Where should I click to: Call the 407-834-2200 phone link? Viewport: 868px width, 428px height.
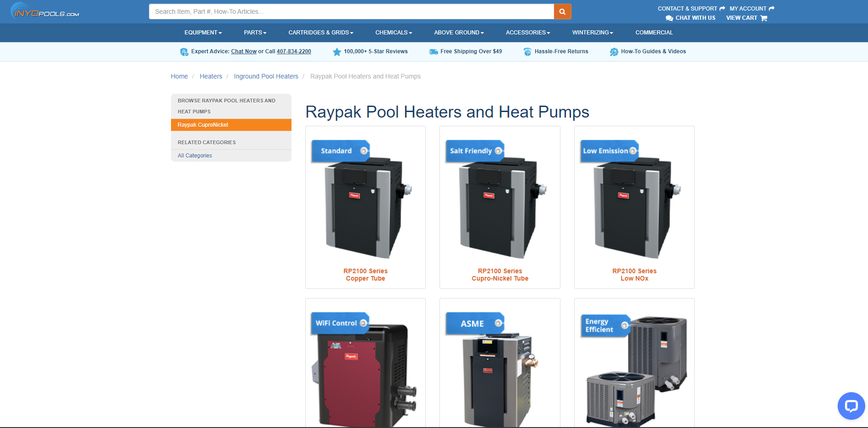294,51
